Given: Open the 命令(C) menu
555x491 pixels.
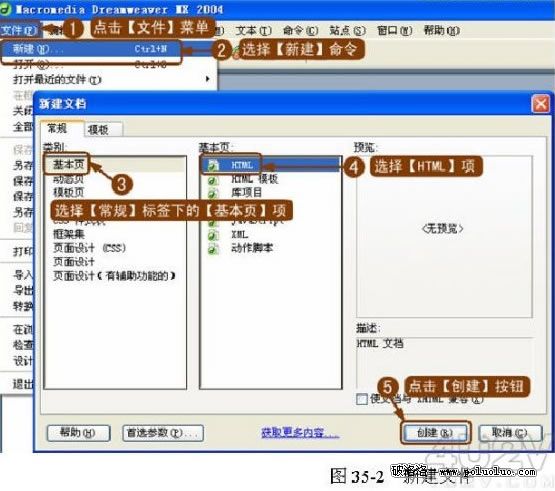Looking at the screenshot, I should coord(301,31).
